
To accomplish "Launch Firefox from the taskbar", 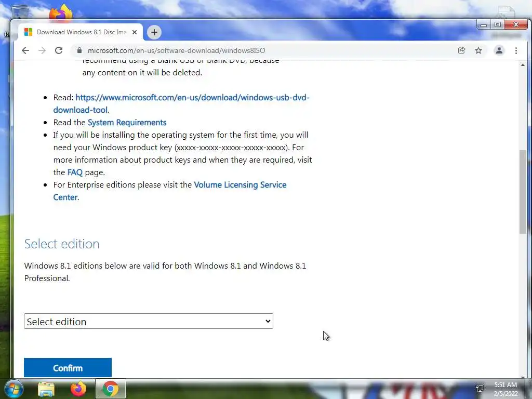I will pos(78,389).
